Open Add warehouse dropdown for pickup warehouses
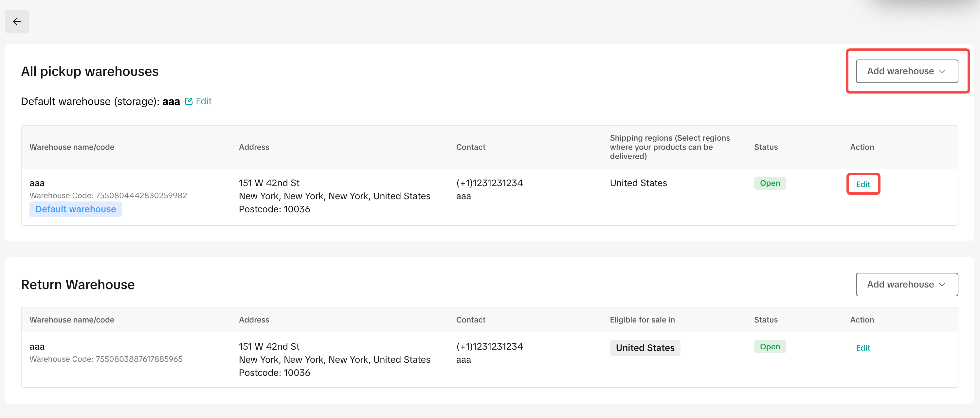Screen dimensions: 980x418 tap(906, 71)
